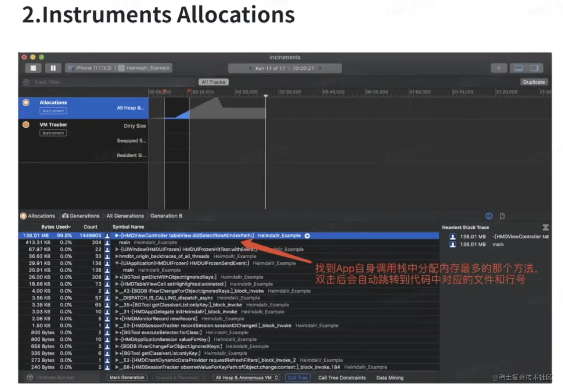
Task: Focus the Track Filter field
Action: (x=112, y=82)
